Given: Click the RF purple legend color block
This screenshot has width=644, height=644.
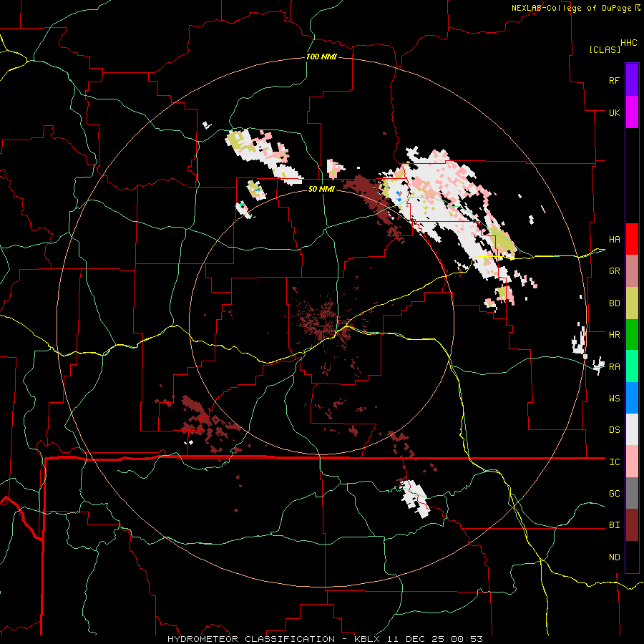Looking at the screenshot, I should click(632, 80).
